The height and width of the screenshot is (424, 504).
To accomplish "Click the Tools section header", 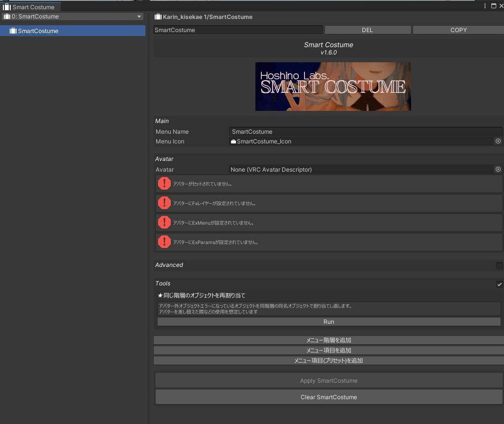I will 162,283.
